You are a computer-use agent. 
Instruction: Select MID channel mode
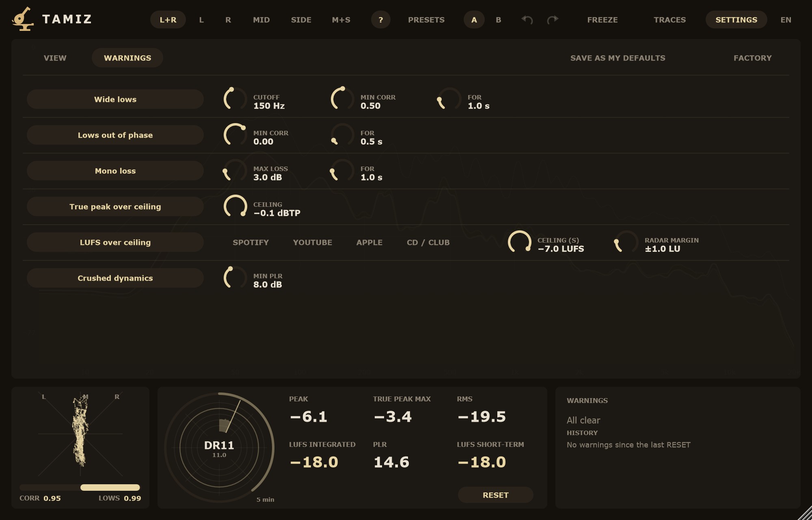click(261, 19)
